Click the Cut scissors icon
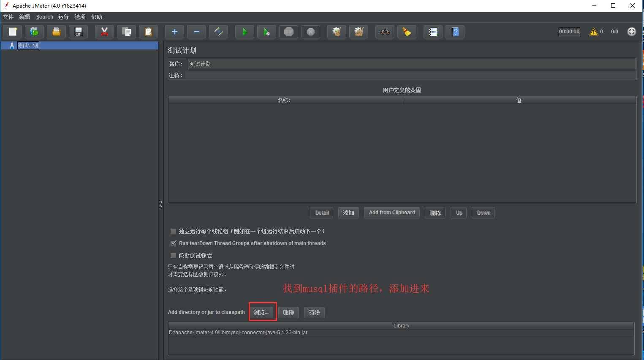This screenshot has height=360, width=644. click(104, 32)
